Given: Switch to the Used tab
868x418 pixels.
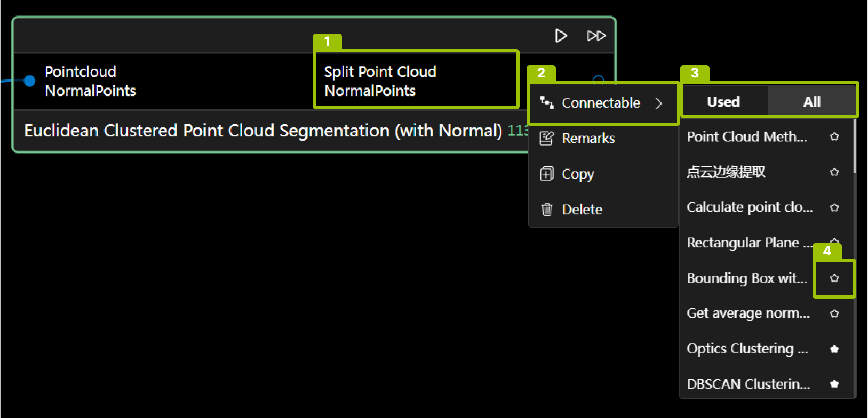Looking at the screenshot, I should (x=723, y=102).
